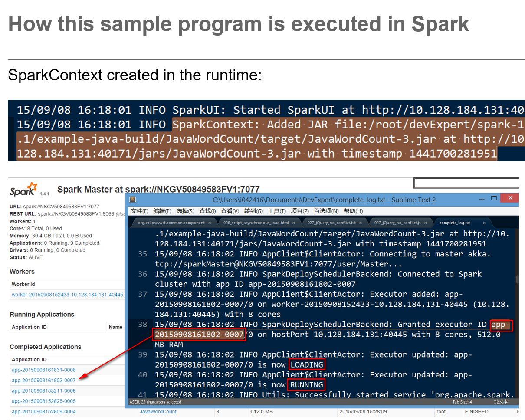This screenshot has width=525, height=420.
Task: Click the FINISHED state cell
Action: point(476,412)
